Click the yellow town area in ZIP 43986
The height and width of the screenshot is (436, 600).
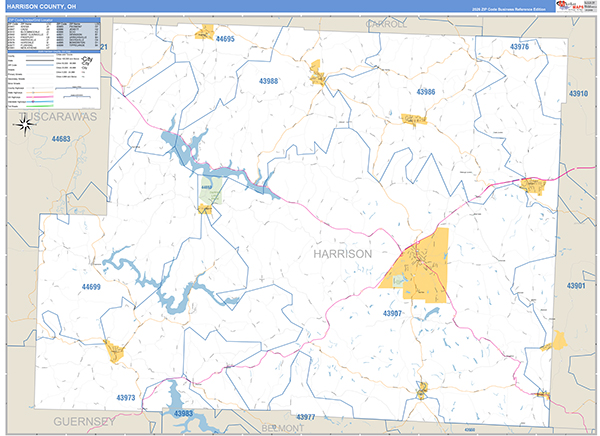pos(414,119)
